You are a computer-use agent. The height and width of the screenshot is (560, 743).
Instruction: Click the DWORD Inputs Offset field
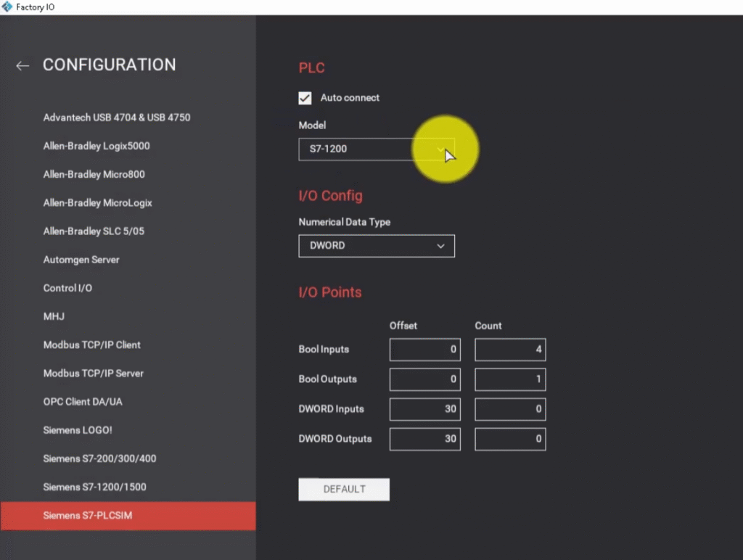424,409
